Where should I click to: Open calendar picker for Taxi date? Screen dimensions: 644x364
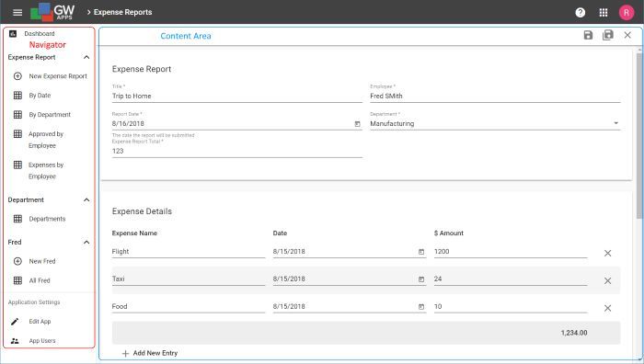(x=421, y=279)
